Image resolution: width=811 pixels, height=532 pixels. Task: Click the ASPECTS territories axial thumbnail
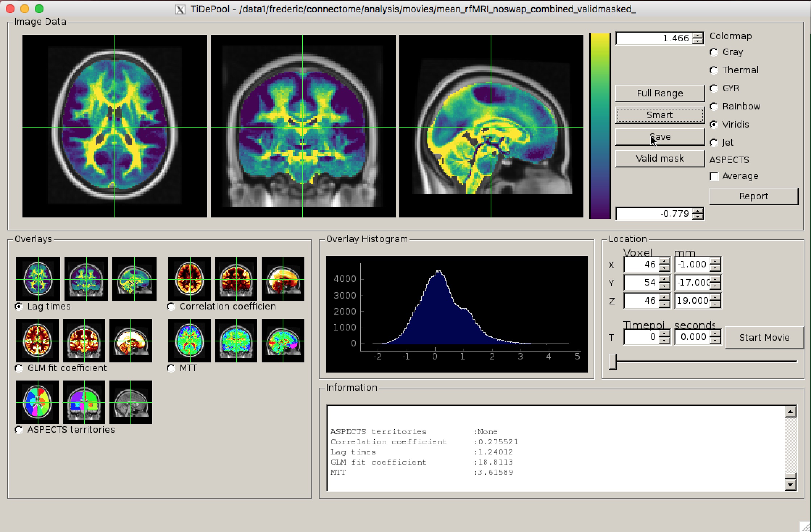[x=37, y=402]
